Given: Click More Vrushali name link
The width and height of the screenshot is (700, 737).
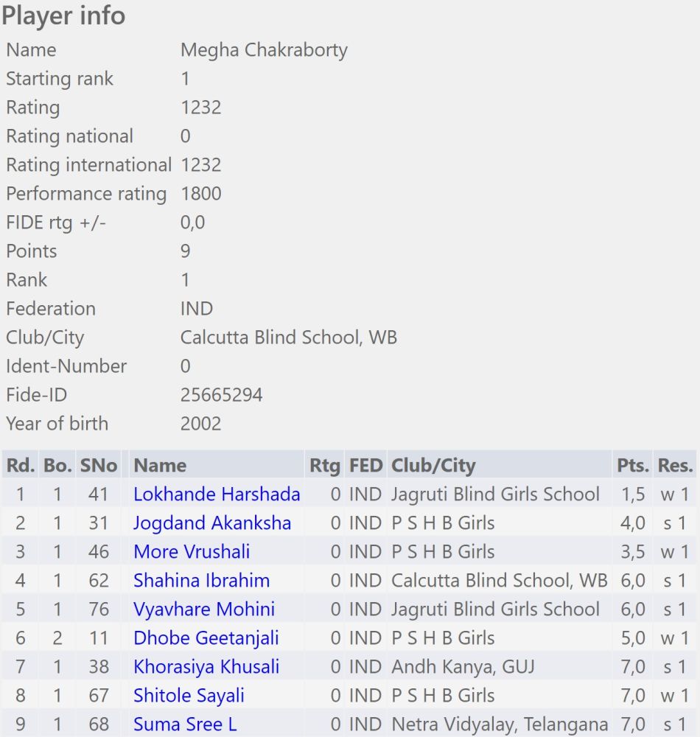Looking at the screenshot, I should pyautogui.click(x=192, y=551).
